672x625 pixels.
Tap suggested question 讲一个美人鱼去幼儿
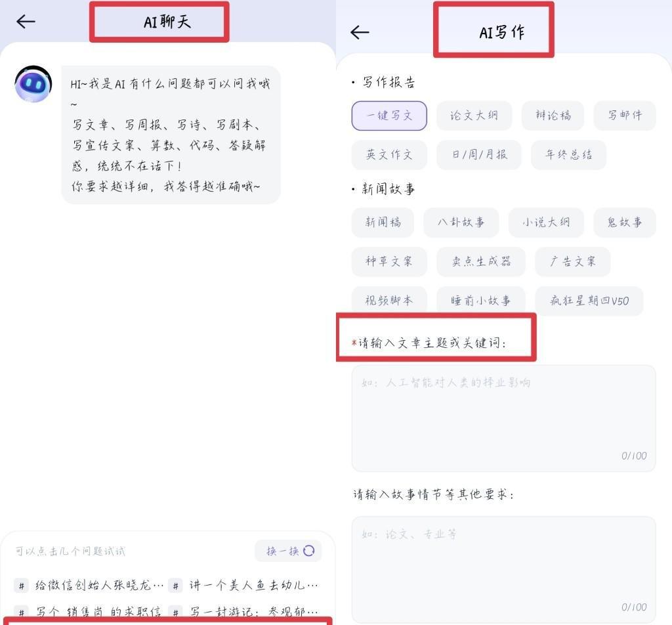point(243,586)
